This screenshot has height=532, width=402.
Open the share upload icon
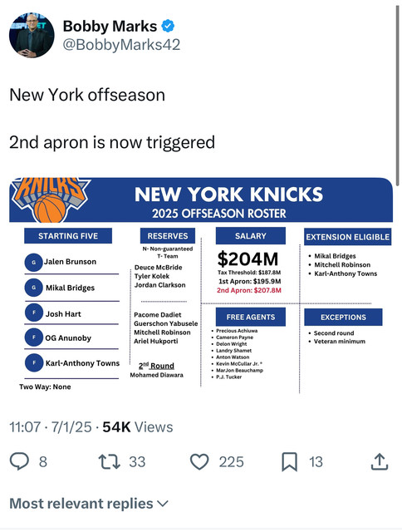tap(380, 461)
